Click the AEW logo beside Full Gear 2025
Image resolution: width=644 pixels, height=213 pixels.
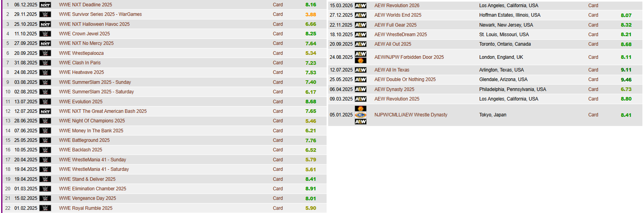(360, 25)
